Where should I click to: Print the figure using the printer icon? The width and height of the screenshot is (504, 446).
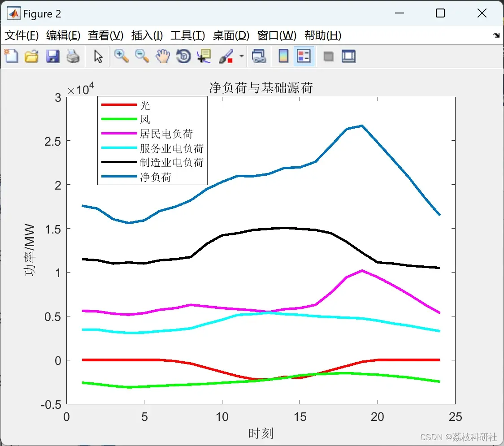[x=73, y=56]
